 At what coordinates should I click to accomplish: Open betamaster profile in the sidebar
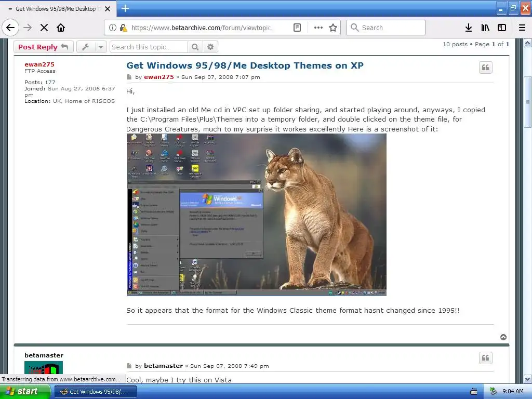click(x=44, y=355)
